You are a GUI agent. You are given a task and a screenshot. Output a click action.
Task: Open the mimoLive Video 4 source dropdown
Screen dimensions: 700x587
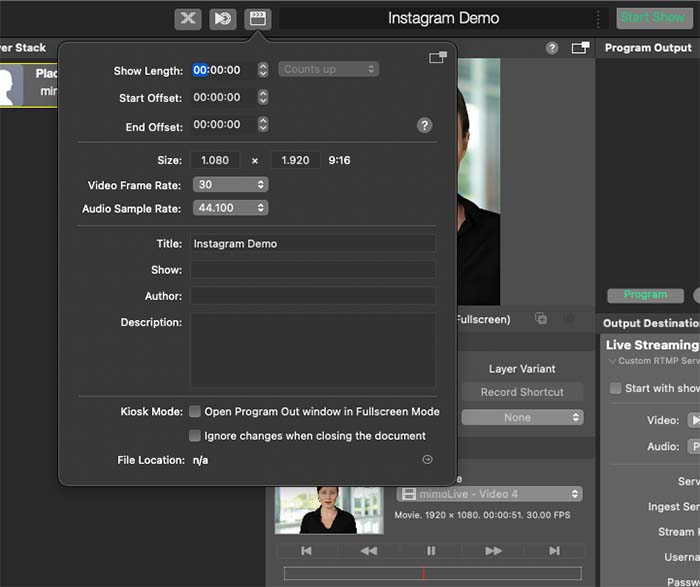click(489, 494)
